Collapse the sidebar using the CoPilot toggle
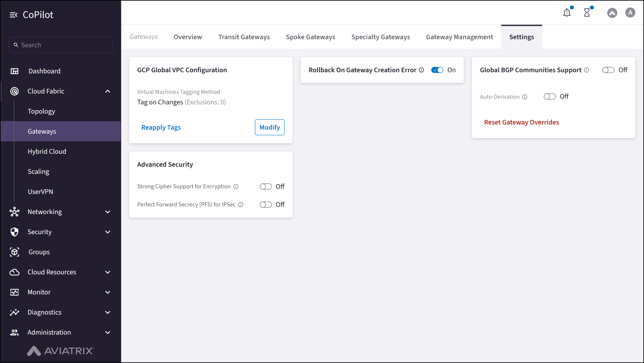 pos(14,15)
